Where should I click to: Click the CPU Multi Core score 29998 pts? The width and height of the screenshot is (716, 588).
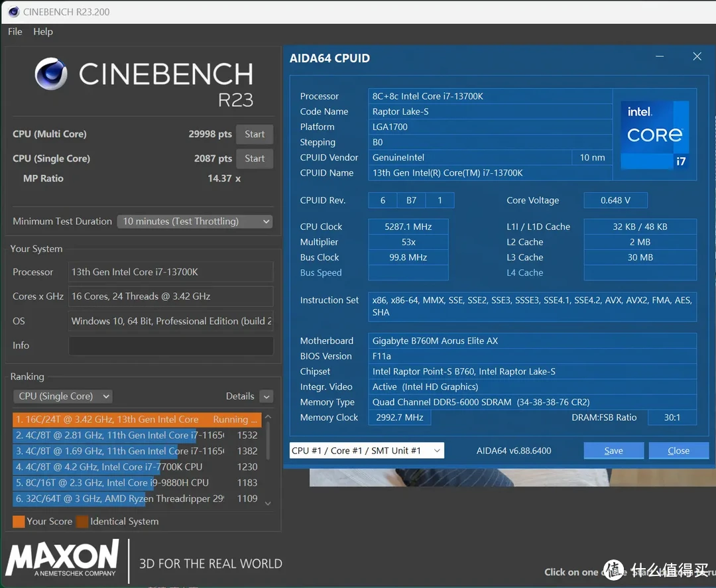pyautogui.click(x=210, y=134)
